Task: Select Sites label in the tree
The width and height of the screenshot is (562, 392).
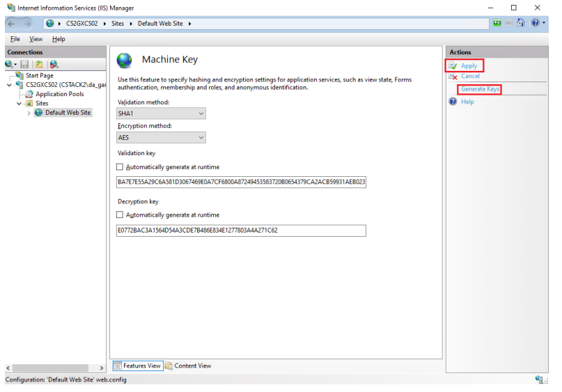Action: pos(42,103)
